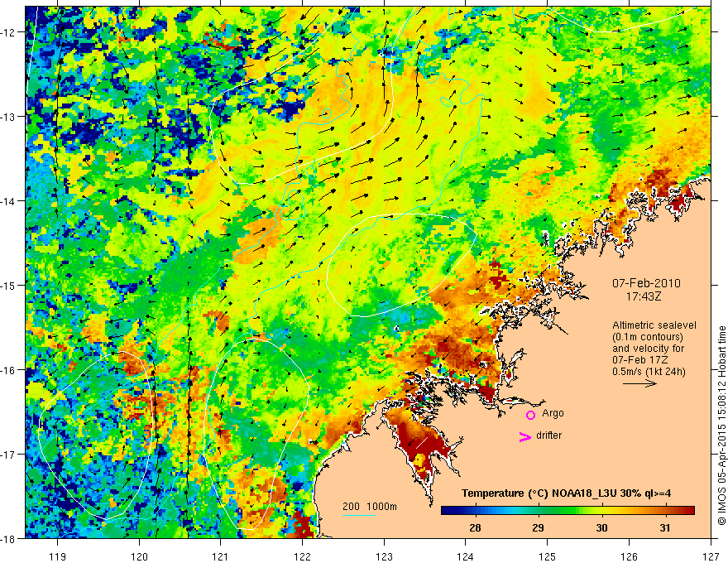
Task: Click latitude axis label -12
Action: 9,32
